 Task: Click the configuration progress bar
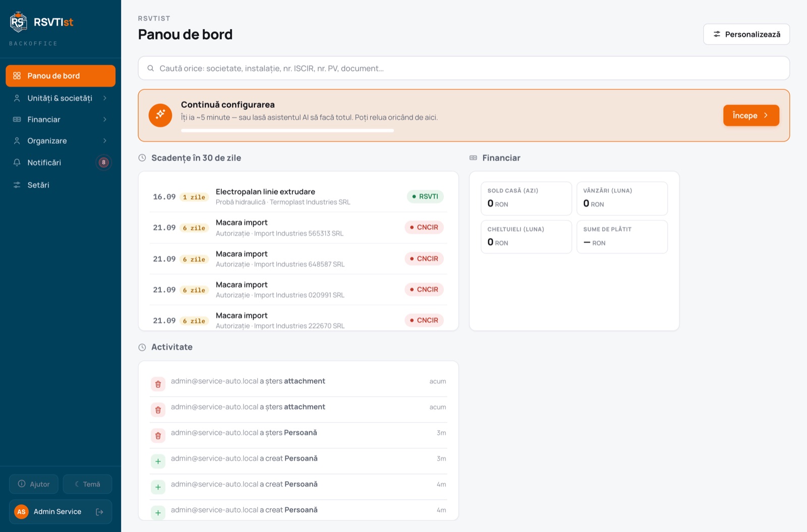pyautogui.click(x=287, y=131)
